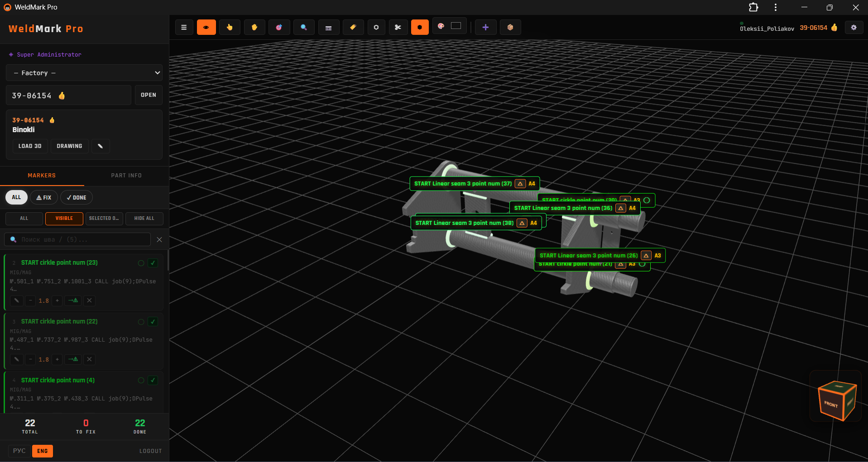
Task: Send point num (22) to fix
Action: [73, 359]
